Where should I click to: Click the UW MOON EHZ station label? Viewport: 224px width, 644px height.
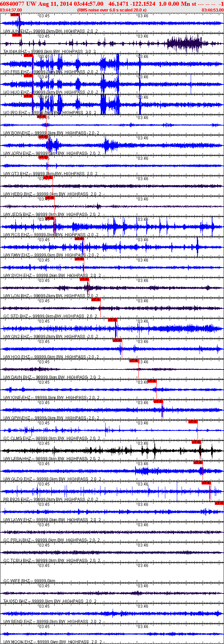(x=18, y=642)
